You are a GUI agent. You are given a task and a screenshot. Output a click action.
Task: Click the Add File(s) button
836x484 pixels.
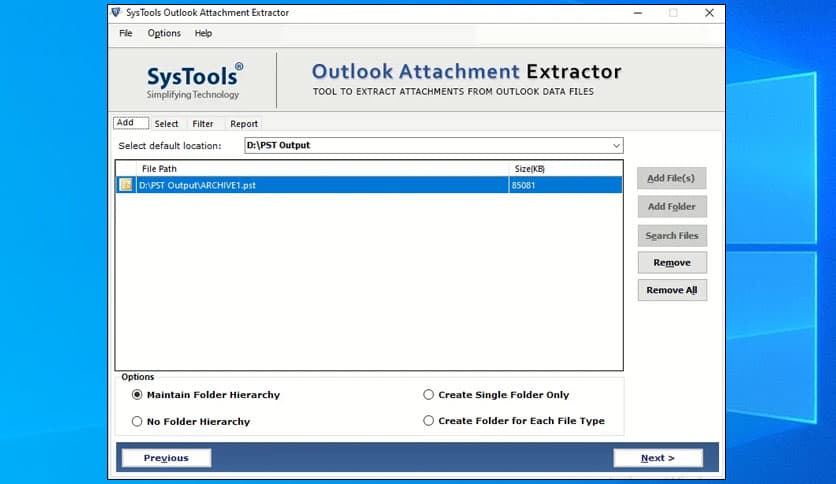tap(672, 178)
